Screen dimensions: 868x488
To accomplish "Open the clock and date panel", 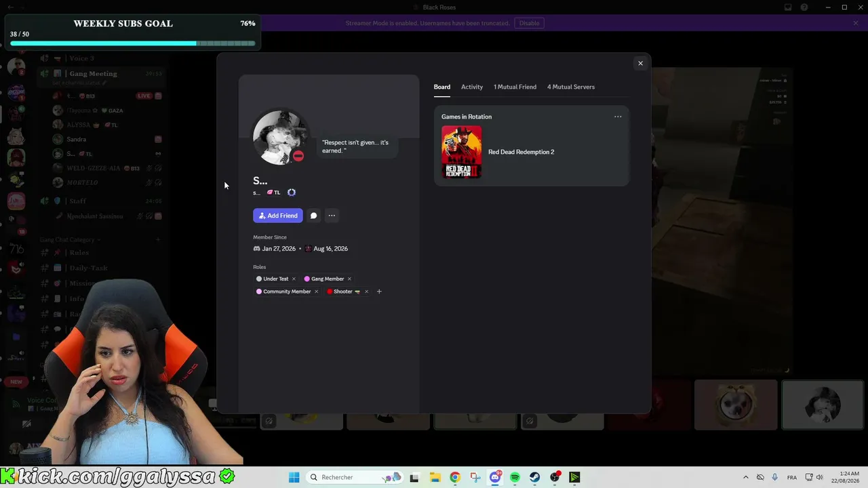I will [x=844, y=477].
